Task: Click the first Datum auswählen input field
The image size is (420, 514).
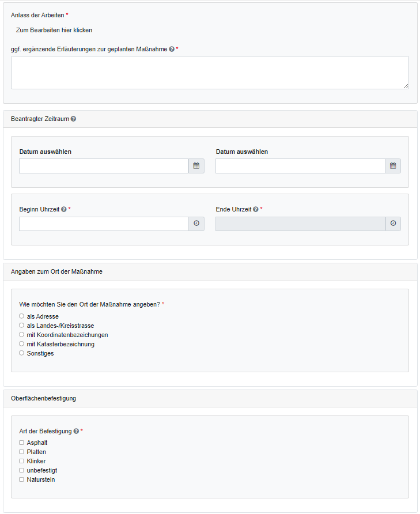Action: click(x=104, y=166)
